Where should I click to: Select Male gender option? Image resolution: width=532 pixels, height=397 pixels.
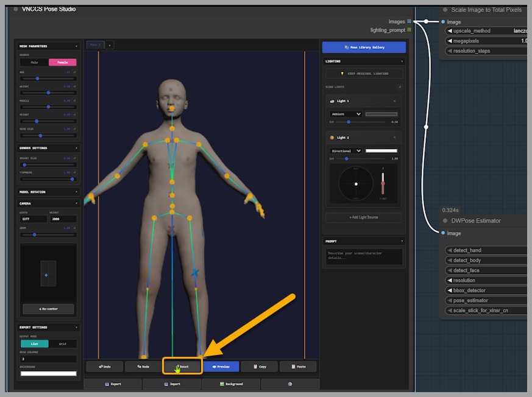(x=34, y=62)
